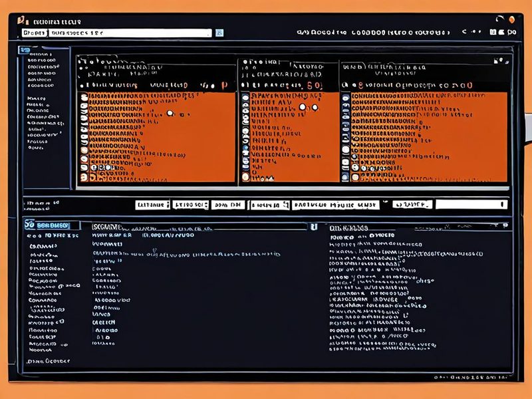
Task: Click the orange circle icon in top-right corner
Action: [511, 20]
